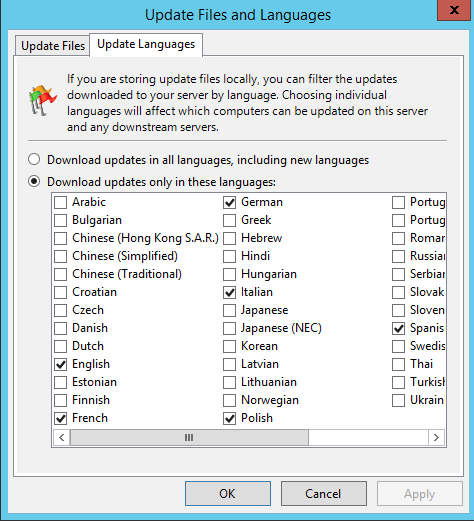Screen dimensions: 474x521
Task: Click the left scroll arrow of language list
Action: tap(62, 437)
